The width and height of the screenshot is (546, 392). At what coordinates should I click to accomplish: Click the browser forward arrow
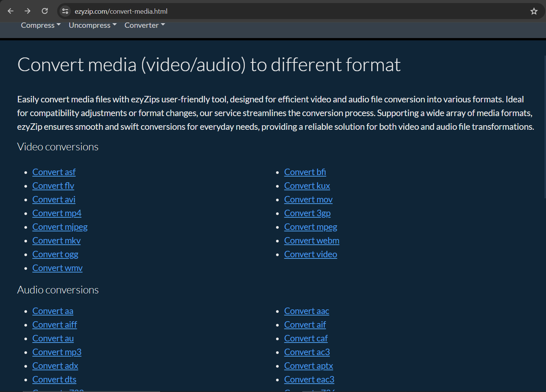(x=27, y=11)
